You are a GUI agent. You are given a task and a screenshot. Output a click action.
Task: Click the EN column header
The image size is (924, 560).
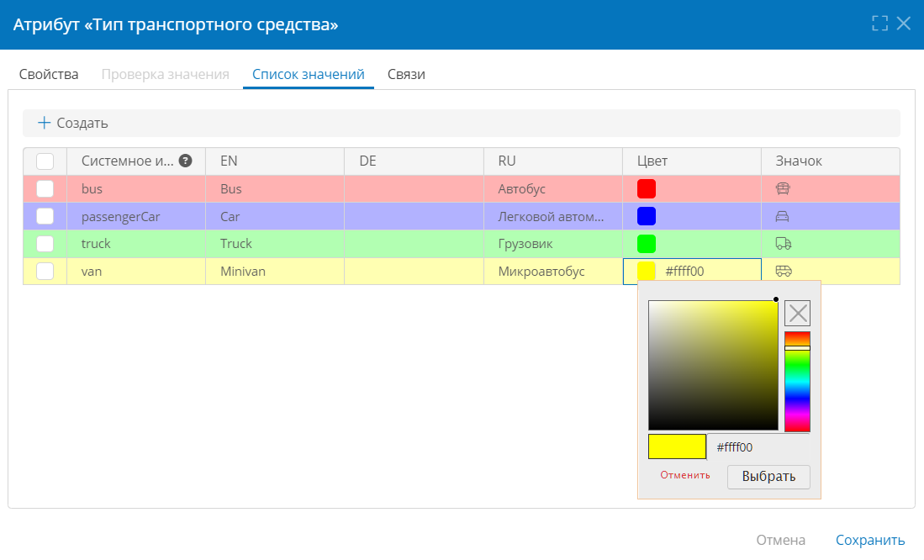tap(275, 161)
